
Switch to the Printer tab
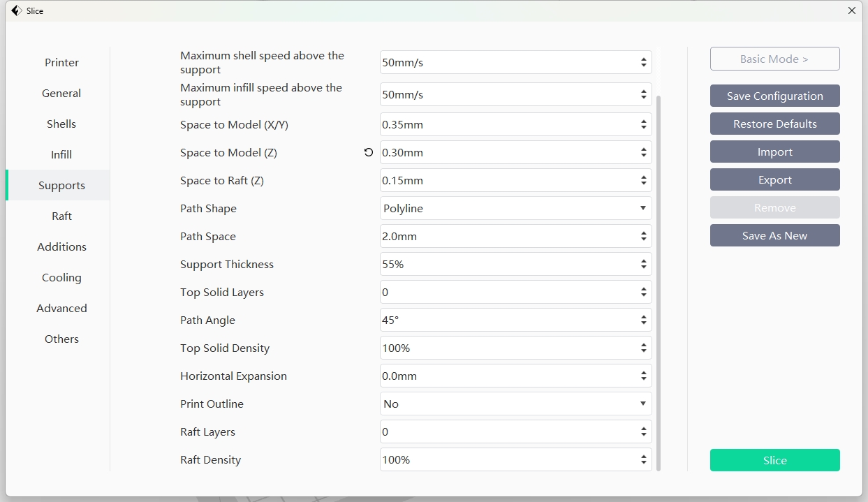pyautogui.click(x=61, y=62)
